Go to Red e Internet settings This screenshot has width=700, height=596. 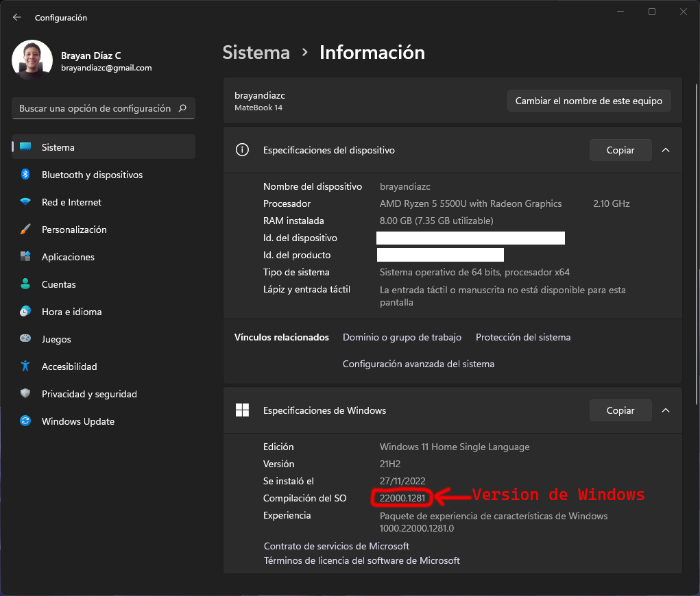103,201
